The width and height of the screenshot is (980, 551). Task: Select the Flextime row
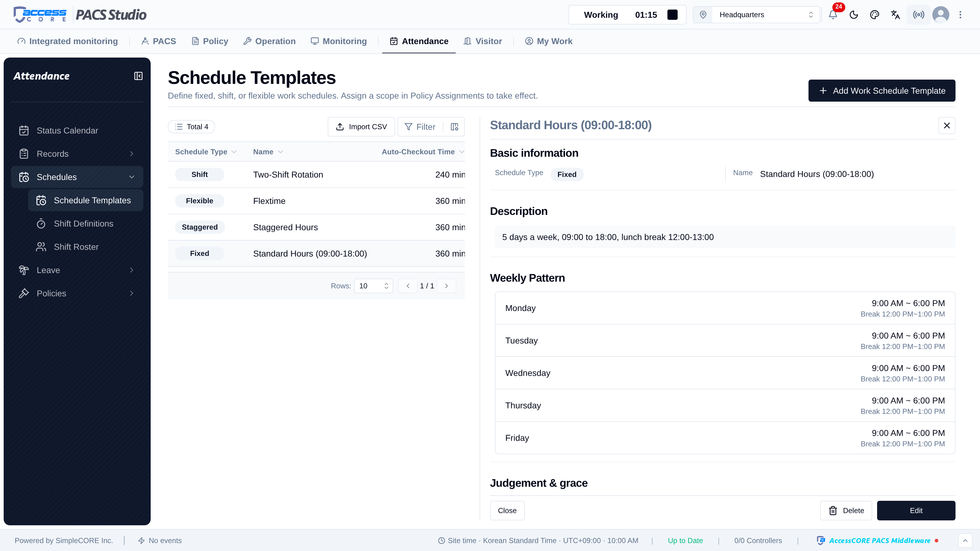pyautogui.click(x=316, y=201)
